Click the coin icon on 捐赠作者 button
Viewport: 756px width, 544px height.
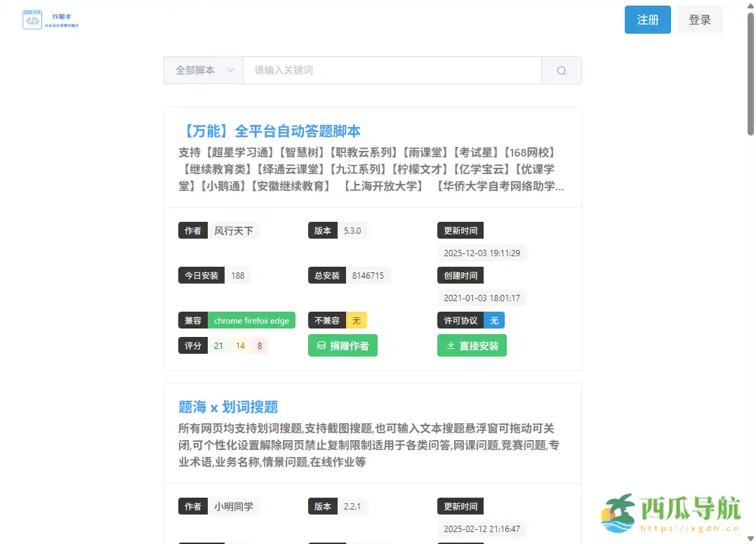(321, 345)
